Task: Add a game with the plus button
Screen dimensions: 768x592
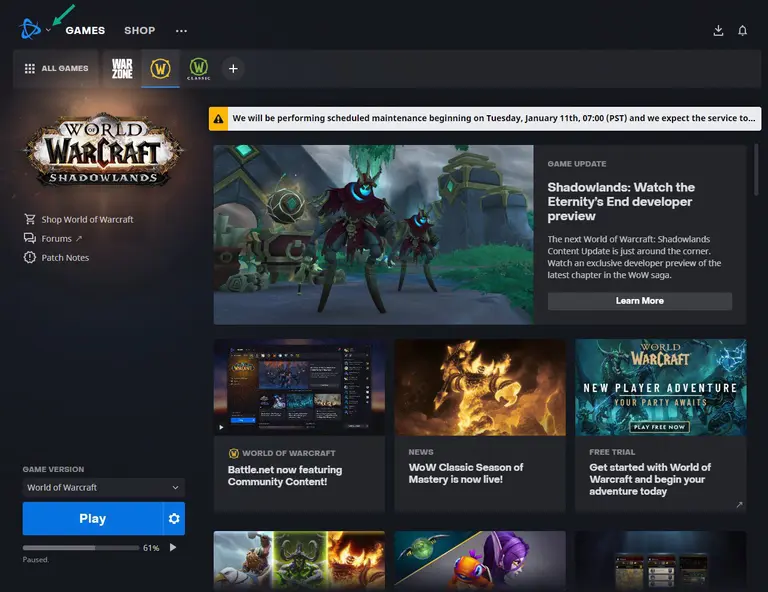Action: click(x=233, y=69)
